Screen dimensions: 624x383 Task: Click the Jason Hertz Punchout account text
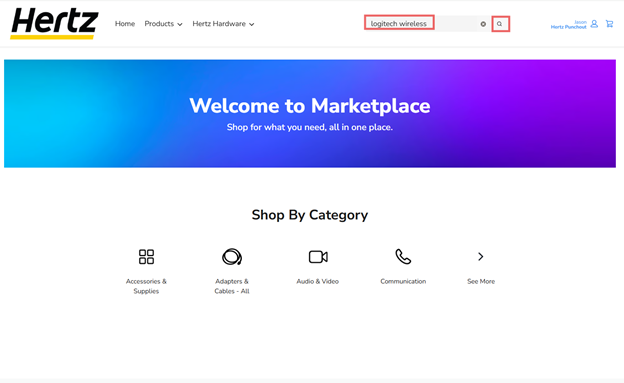click(568, 25)
